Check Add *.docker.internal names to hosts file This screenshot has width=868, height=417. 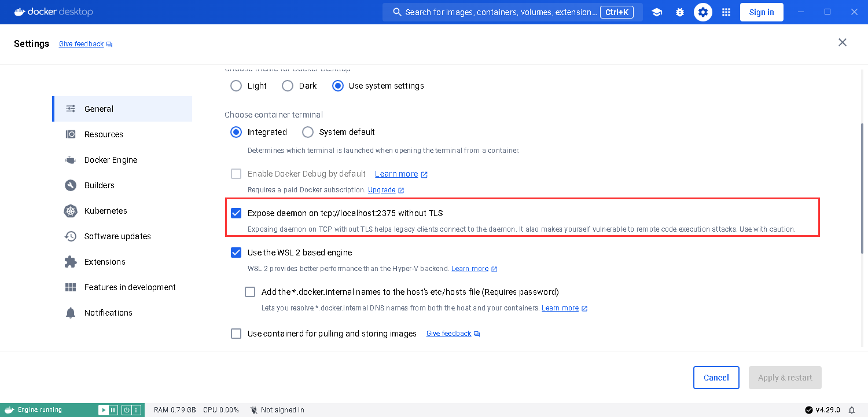pyautogui.click(x=250, y=292)
